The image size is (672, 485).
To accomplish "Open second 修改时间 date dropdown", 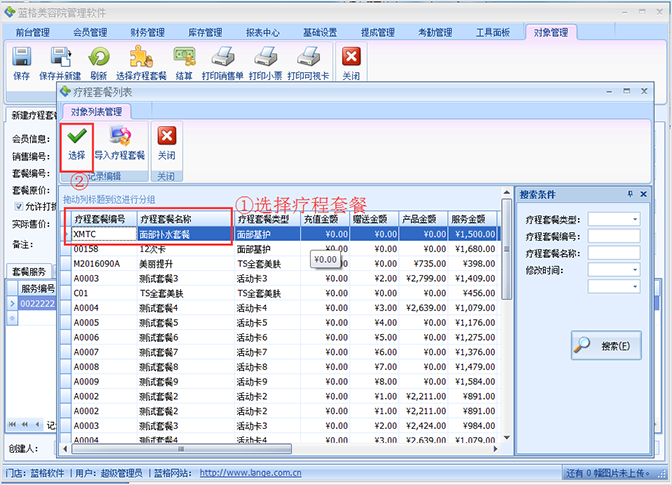I will (635, 286).
